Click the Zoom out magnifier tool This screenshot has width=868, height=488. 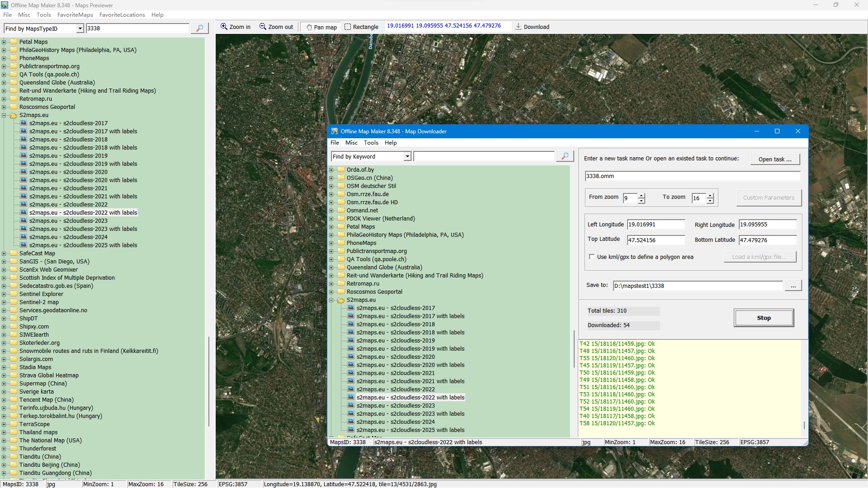tap(276, 27)
